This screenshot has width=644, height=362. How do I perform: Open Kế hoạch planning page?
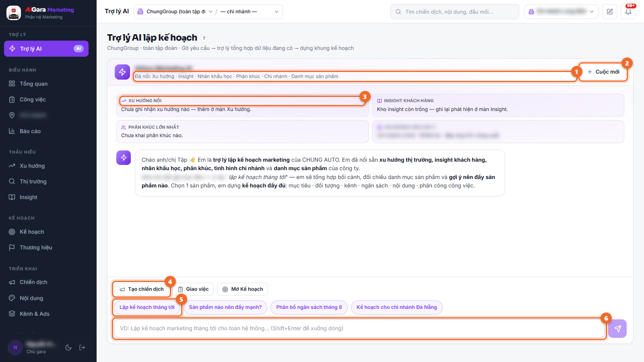[46, 232]
